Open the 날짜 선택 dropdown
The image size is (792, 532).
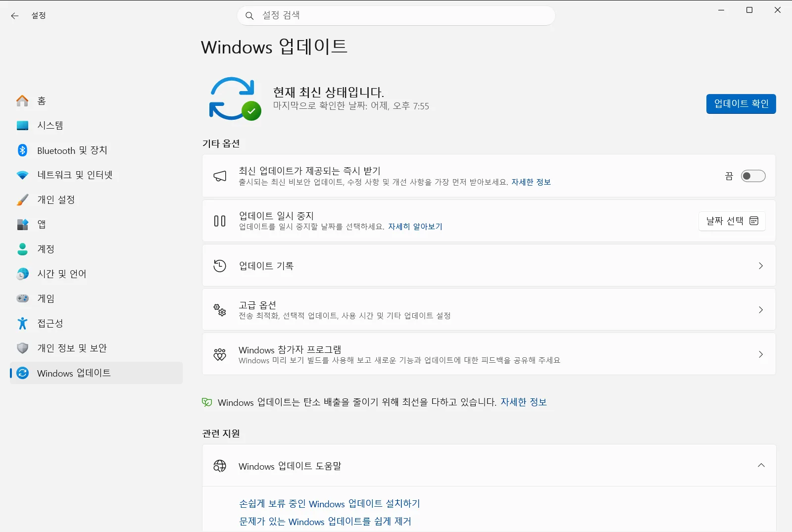pos(732,221)
